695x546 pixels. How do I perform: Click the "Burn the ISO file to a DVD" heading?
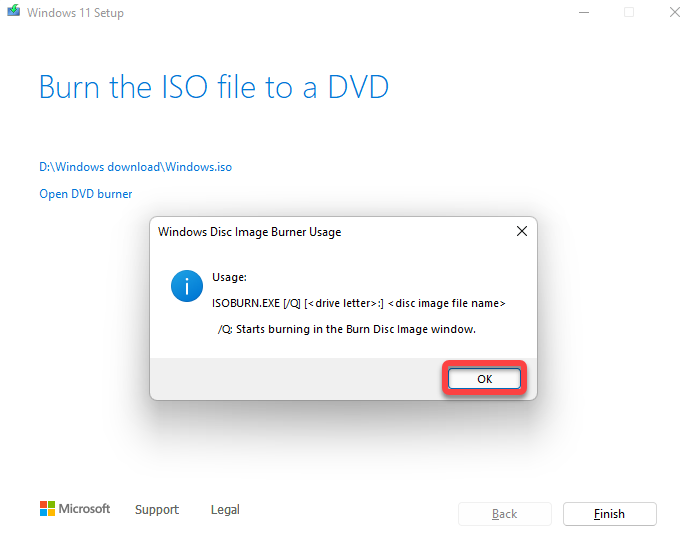(x=213, y=87)
